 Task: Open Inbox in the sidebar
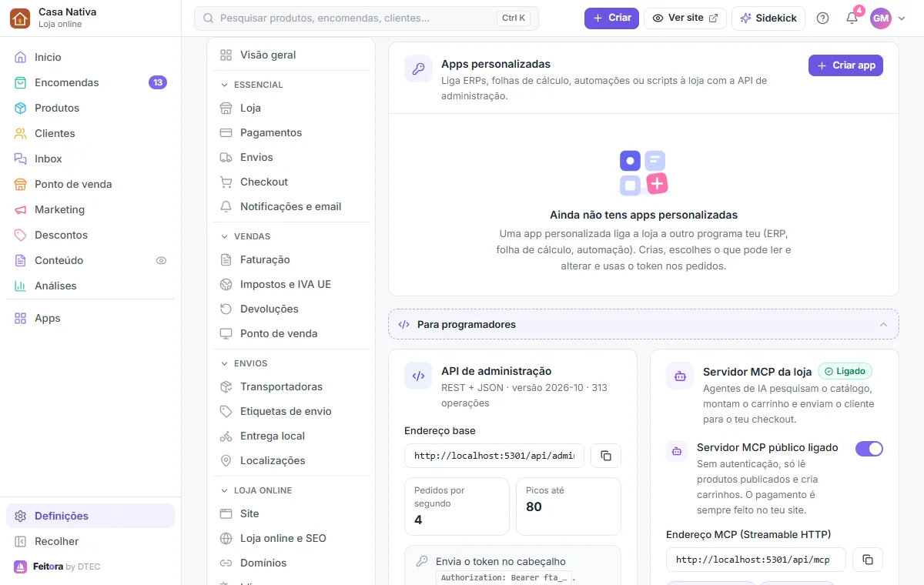(91, 159)
